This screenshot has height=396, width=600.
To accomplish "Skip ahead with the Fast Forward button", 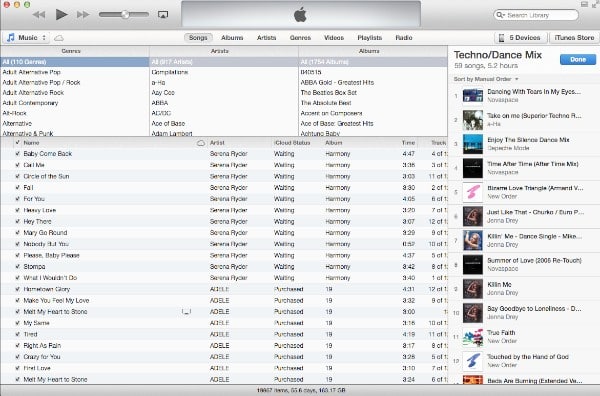I will pos(83,15).
